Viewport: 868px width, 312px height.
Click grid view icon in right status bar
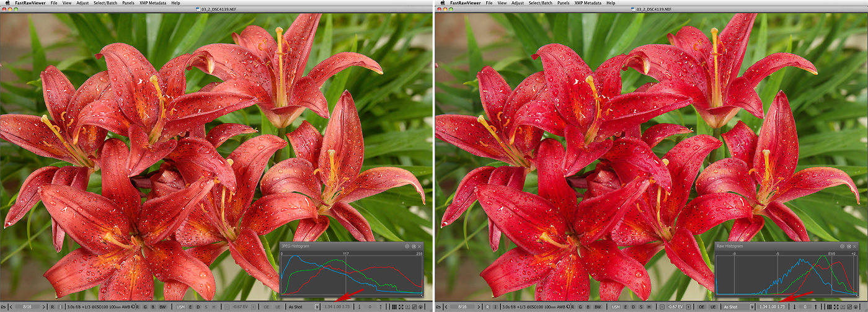point(830,307)
